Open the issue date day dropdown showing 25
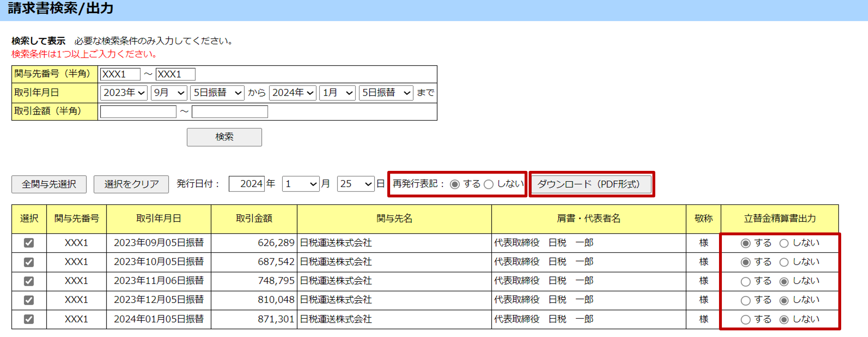Viewport: 868px width, 337px height. [x=355, y=184]
